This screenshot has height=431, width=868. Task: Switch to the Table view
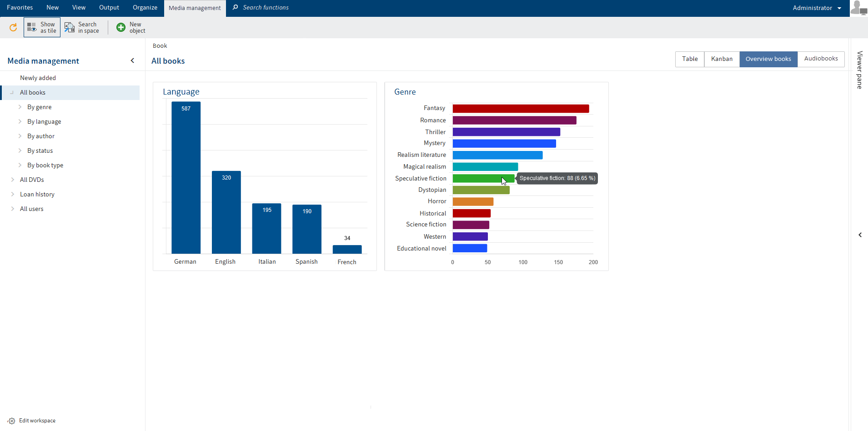click(x=689, y=59)
